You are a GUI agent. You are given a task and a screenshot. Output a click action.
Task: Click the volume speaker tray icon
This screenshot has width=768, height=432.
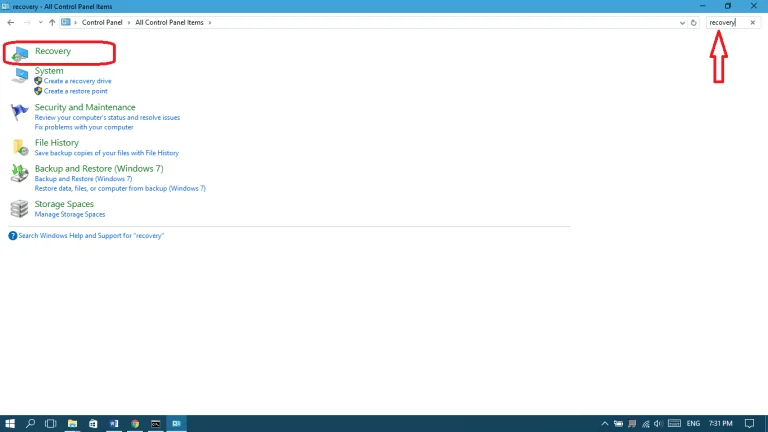pyautogui.click(x=658, y=424)
